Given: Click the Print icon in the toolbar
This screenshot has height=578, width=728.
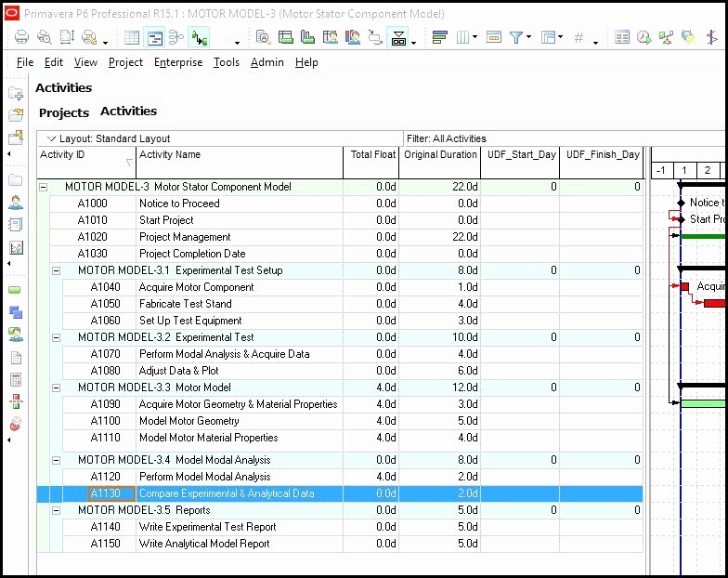Looking at the screenshot, I should (x=20, y=37).
